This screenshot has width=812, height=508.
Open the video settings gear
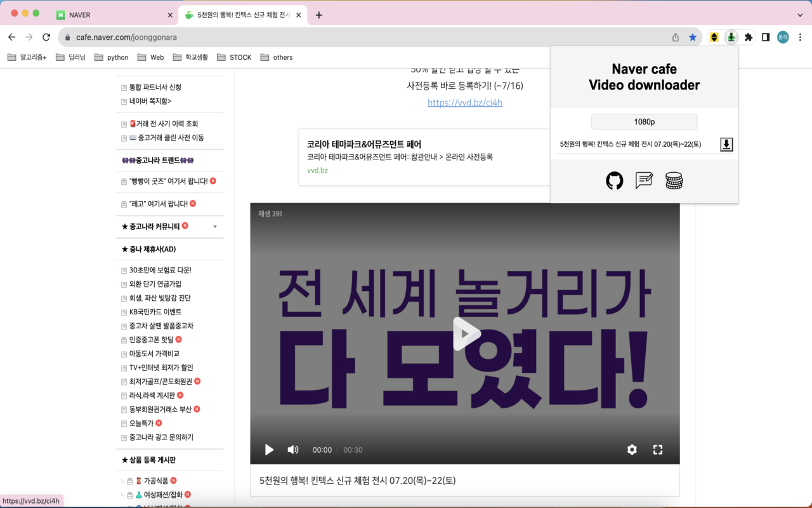pos(632,450)
